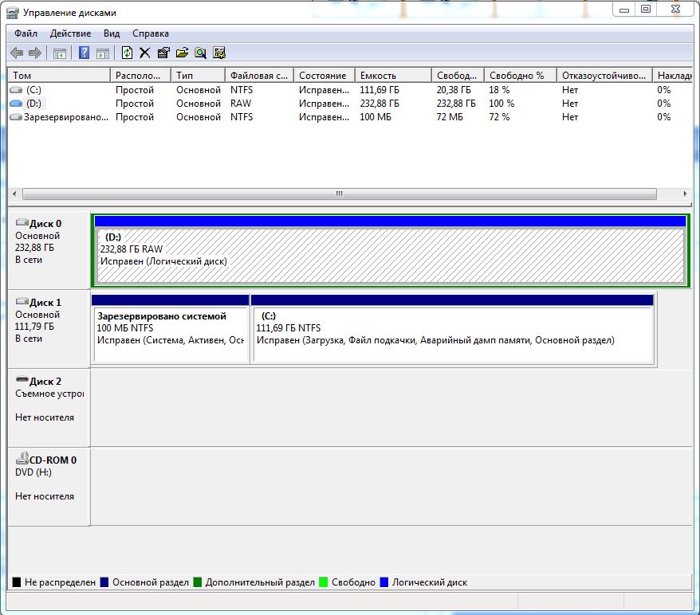Image resolution: width=700 pixels, height=615 pixels.
Task: Open the Файл menu
Action: [26, 33]
